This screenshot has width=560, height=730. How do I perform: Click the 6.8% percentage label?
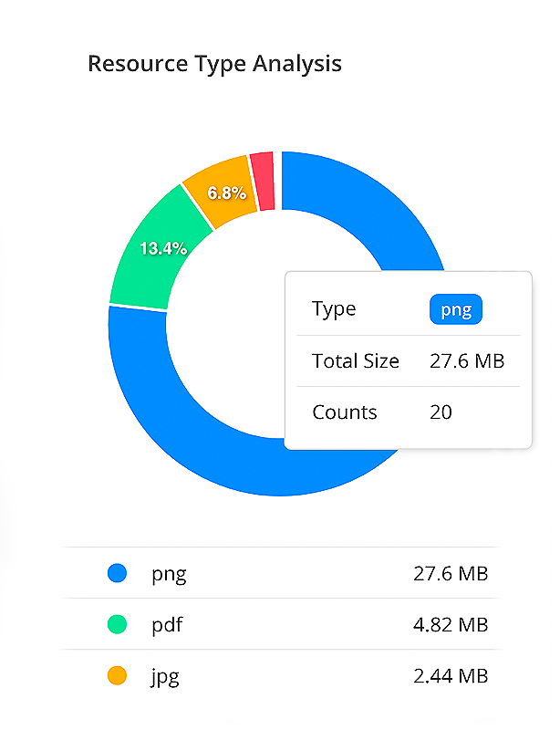227,193
